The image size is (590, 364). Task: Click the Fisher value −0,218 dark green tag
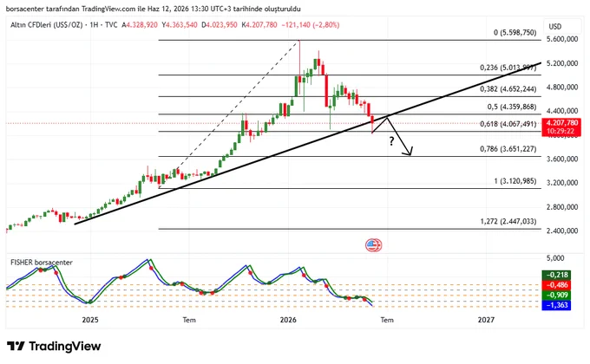click(556, 275)
